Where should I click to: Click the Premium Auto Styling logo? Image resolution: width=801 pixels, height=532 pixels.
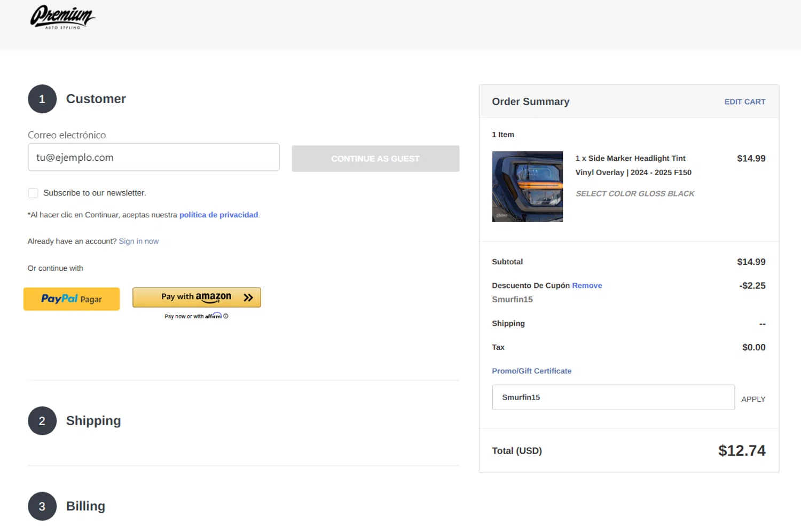click(62, 17)
